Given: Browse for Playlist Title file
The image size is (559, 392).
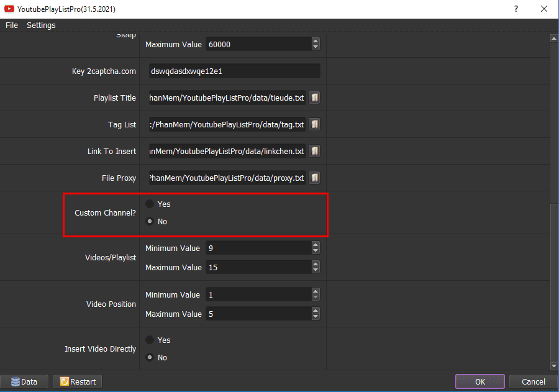Looking at the screenshot, I should click(x=314, y=98).
